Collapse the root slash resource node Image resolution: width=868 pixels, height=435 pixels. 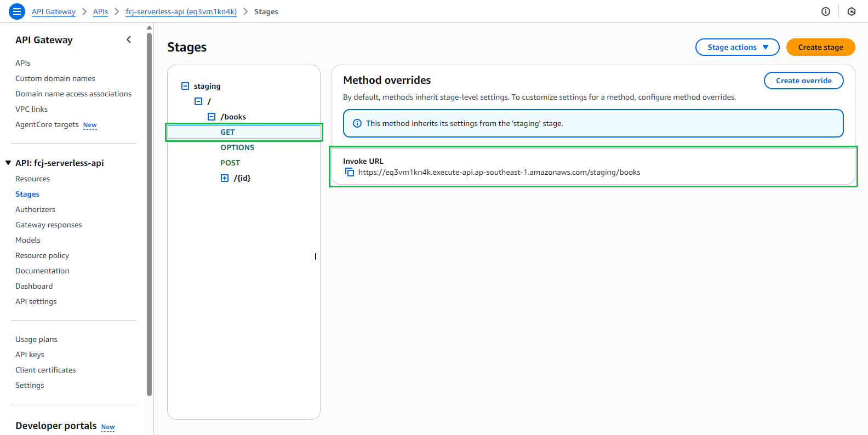tap(198, 101)
